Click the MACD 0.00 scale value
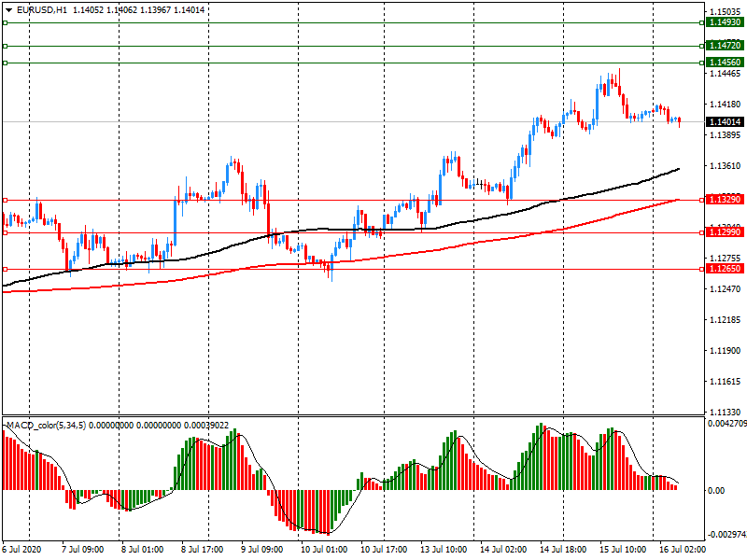This screenshot has height=560, width=747. (x=716, y=491)
